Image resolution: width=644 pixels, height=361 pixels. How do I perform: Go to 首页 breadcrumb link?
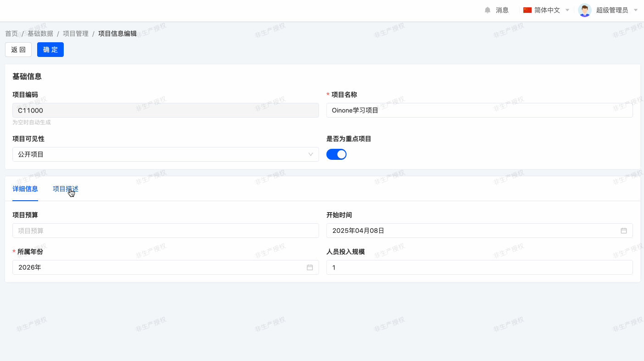click(11, 34)
